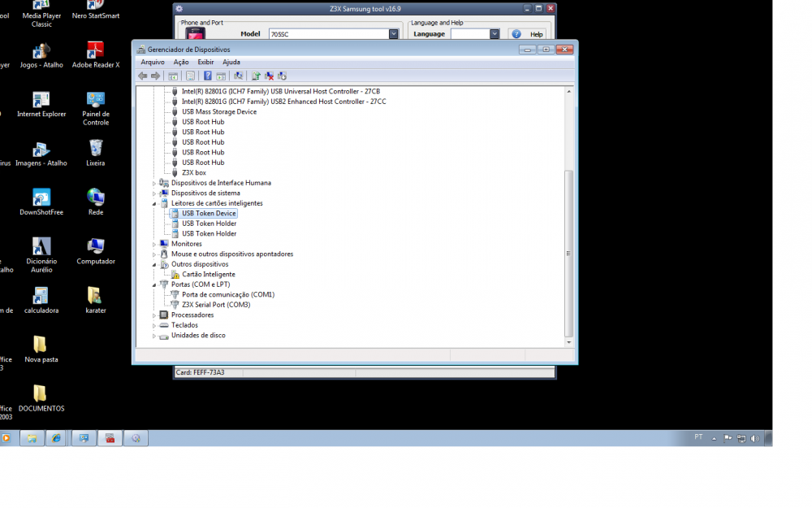Expand the Unidades de disco node
The width and height of the screenshot is (812, 508).
tap(153, 336)
